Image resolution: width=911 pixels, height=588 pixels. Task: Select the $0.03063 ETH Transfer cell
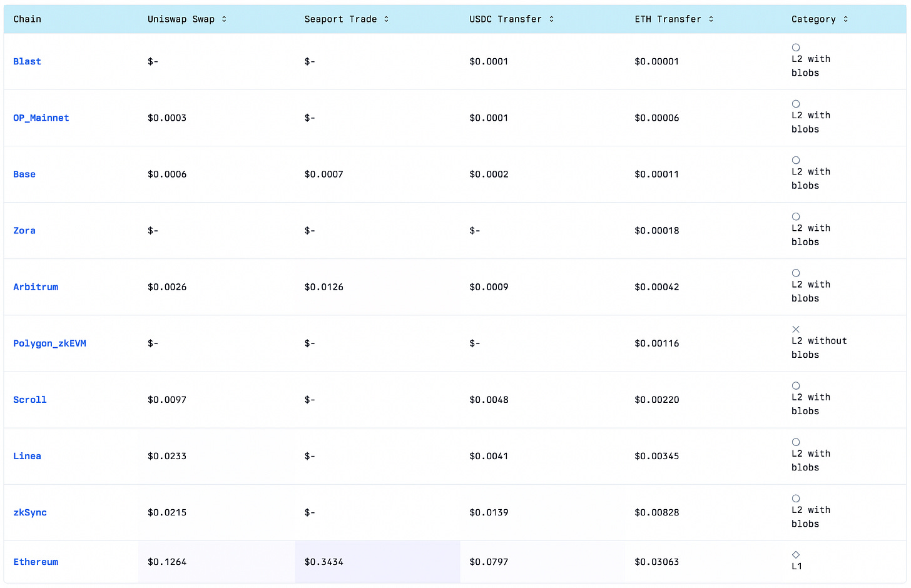tap(704, 562)
